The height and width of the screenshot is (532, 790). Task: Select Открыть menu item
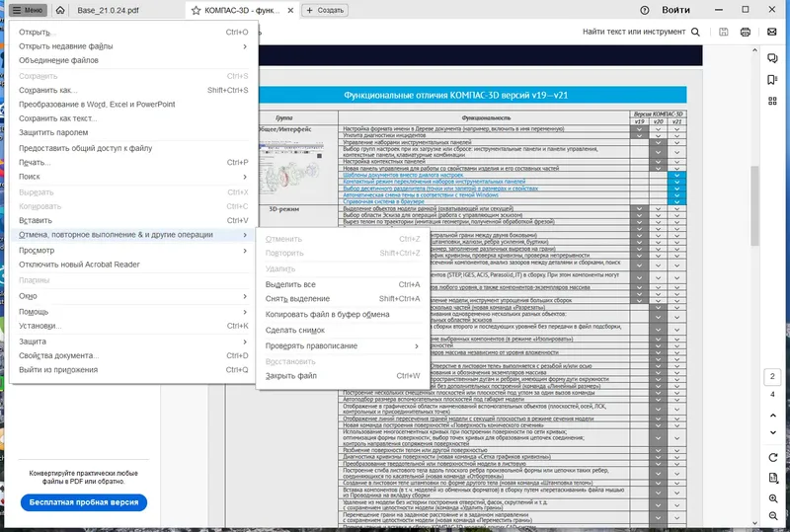133,33
